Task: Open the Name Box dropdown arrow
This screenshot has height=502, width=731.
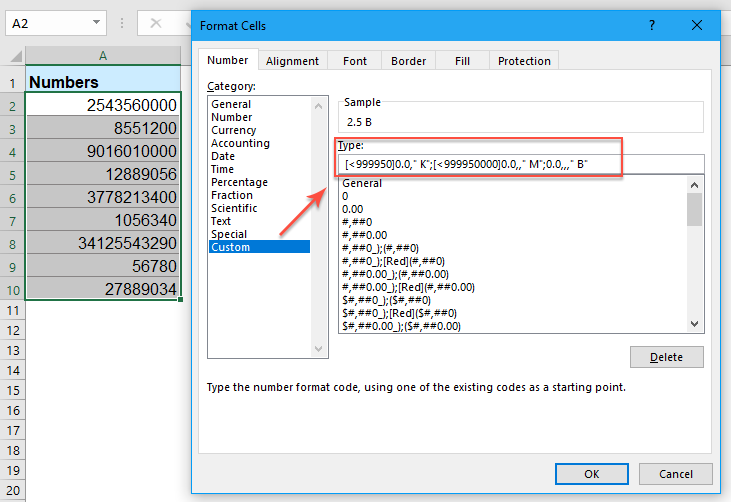Action: [x=96, y=22]
